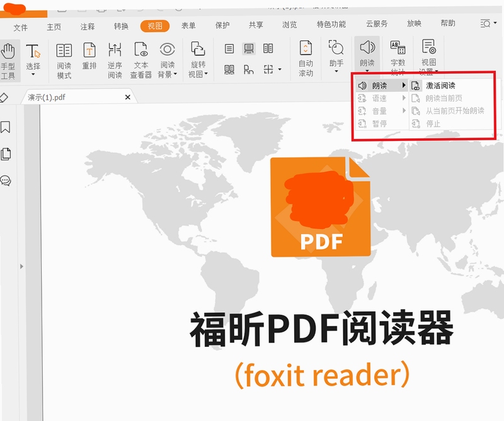The image size is (504, 421).
Task: Expand the split view dropdown arrow
Action: pos(280,69)
